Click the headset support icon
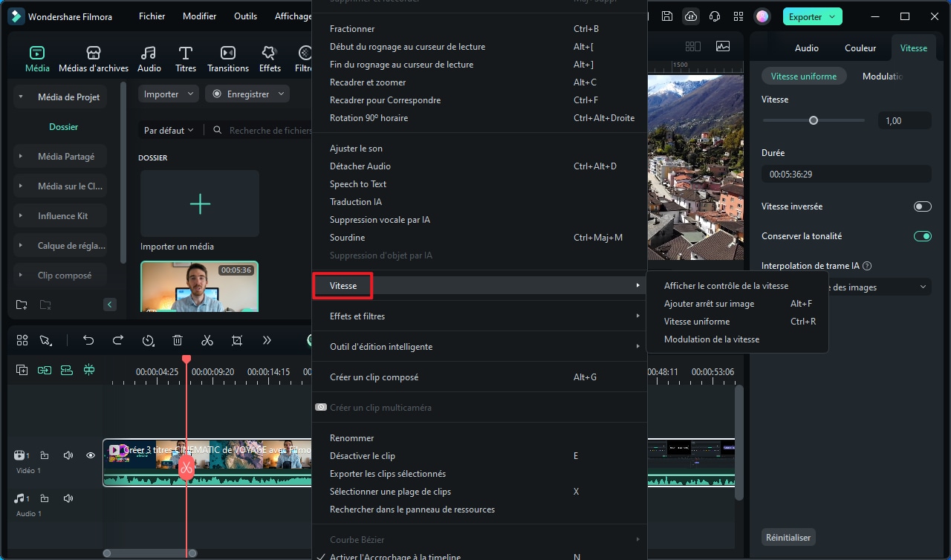Image resolution: width=951 pixels, height=560 pixels. click(x=715, y=16)
